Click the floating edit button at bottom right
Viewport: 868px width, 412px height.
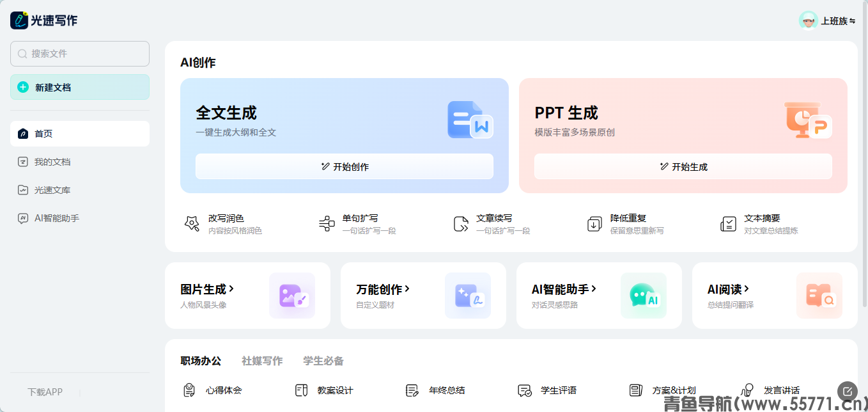pos(848,391)
